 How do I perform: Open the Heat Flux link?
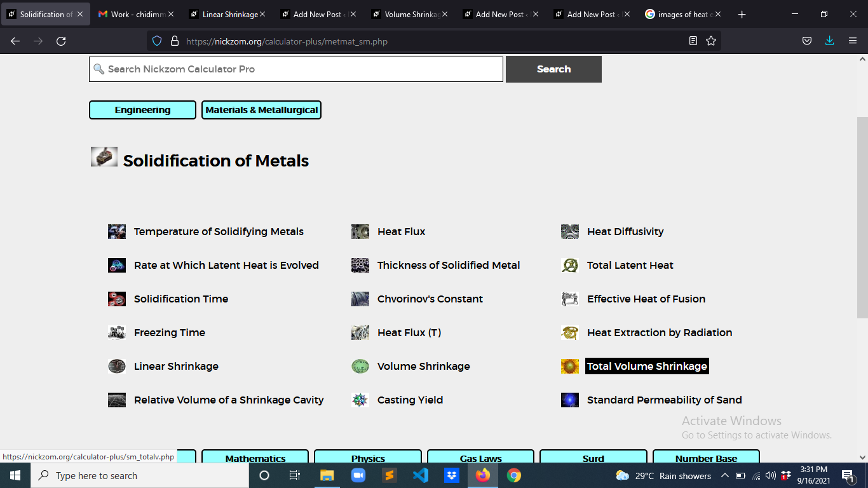pyautogui.click(x=402, y=231)
